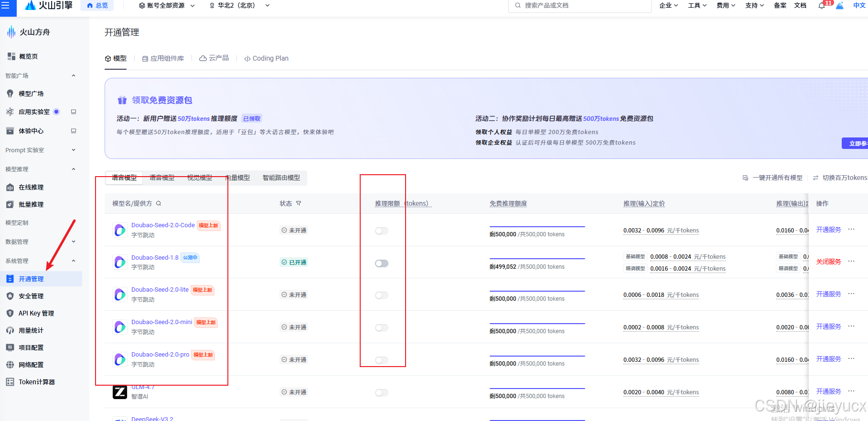The height and width of the screenshot is (421, 868).
Task: Open 安全管理 in sidebar
Action: 31,296
